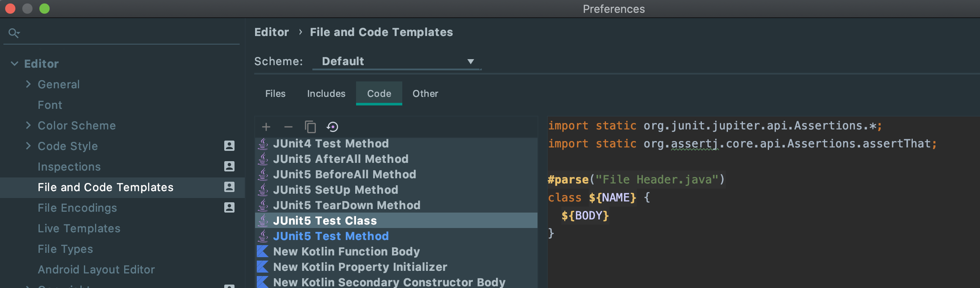Go to Font settings
The image size is (980, 288).
(50, 105)
